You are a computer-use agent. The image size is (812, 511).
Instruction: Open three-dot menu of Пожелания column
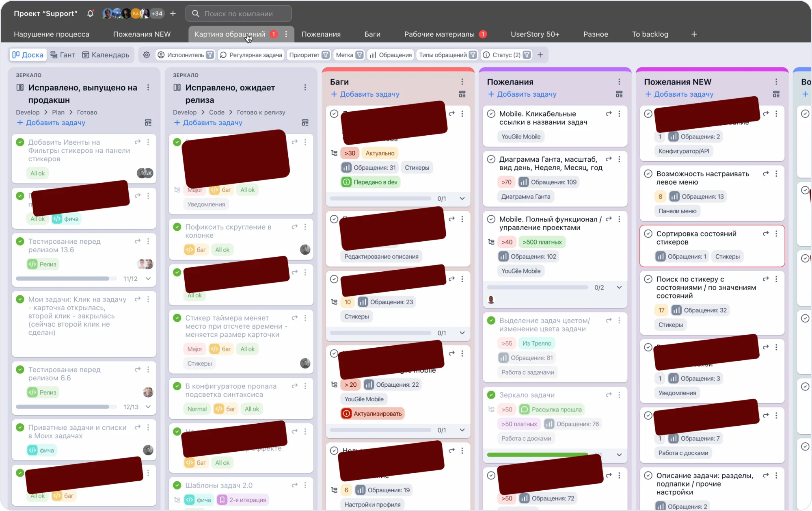619,82
